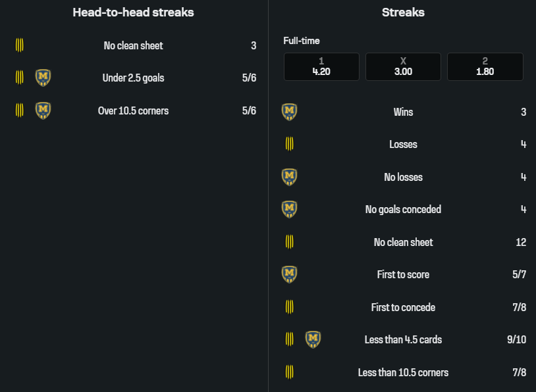Click striped icon in head-to-head No clean sheet row
This screenshot has height=392, width=536.
point(20,45)
